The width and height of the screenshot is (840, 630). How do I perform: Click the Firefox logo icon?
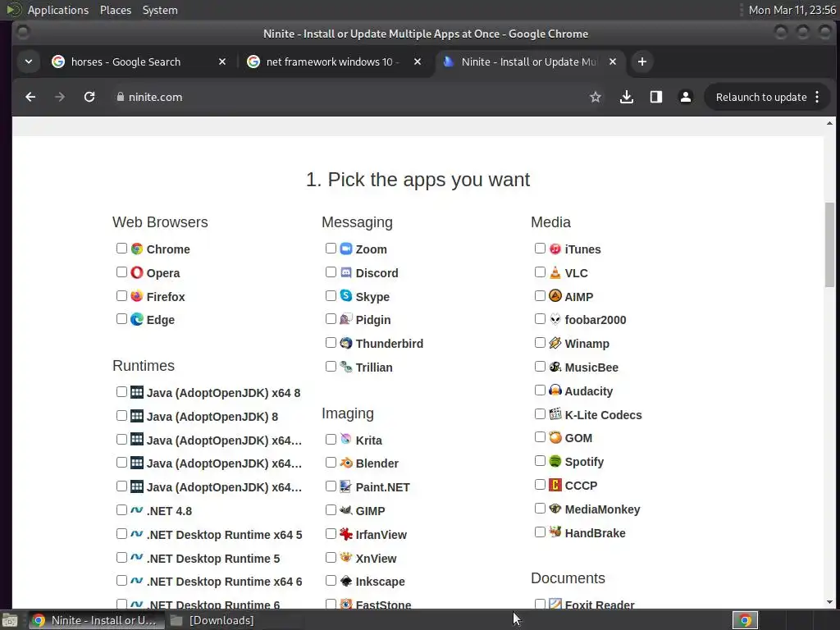pos(137,296)
